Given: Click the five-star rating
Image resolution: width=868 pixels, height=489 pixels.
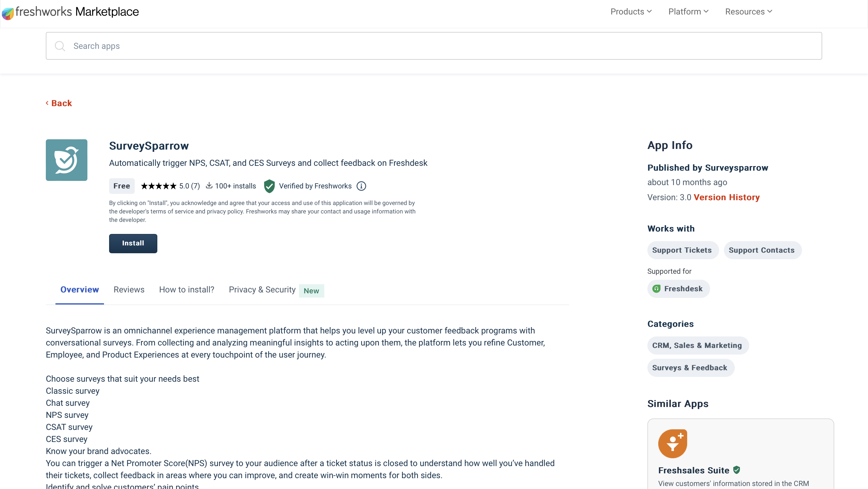Looking at the screenshot, I should tap(158, 186).
